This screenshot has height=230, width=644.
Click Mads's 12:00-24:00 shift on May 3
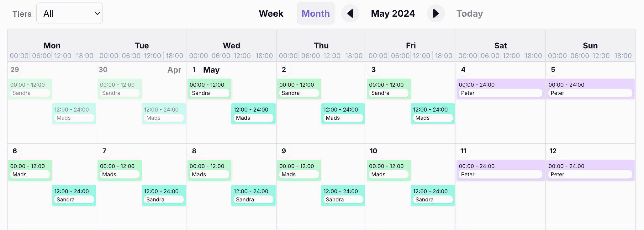click(x=433, y=114)
